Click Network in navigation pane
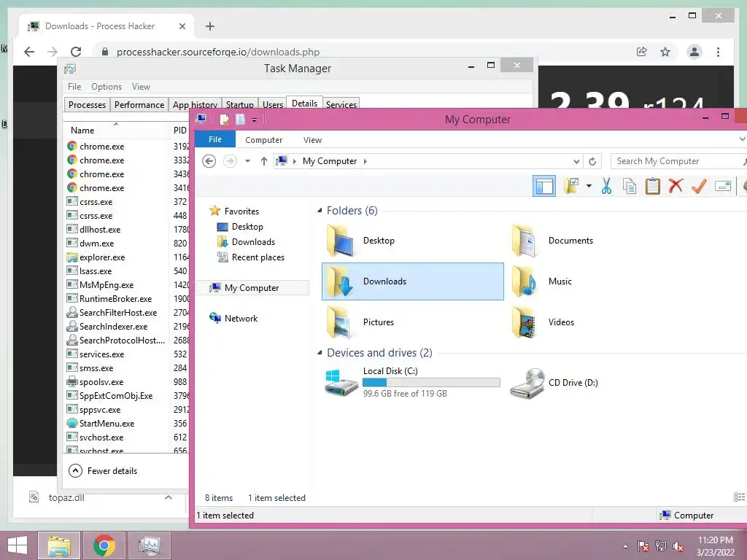The height and width of the screenshot is (560, 747). click(x=241, y=319)
